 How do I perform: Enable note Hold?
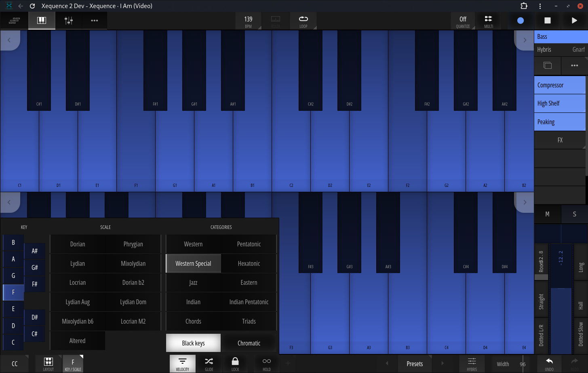[x=267, y=363]
